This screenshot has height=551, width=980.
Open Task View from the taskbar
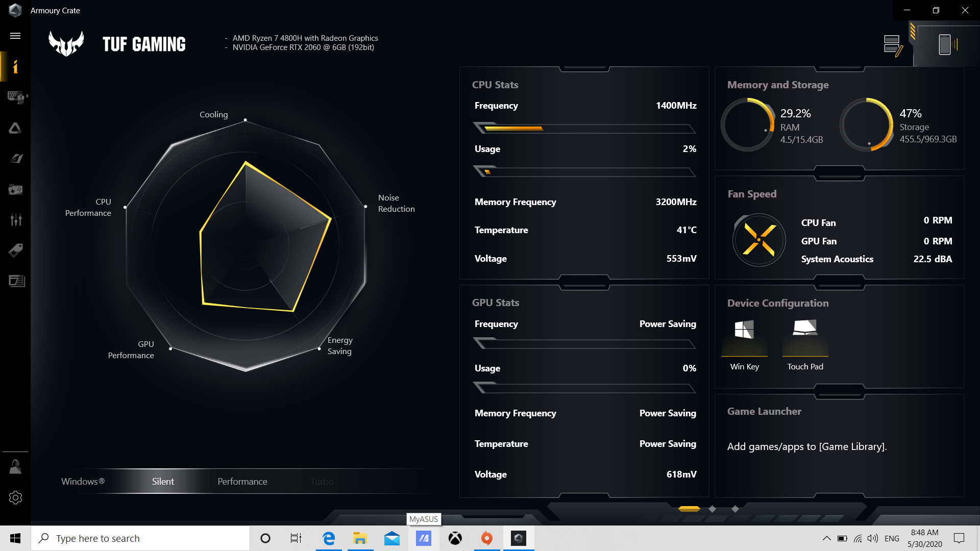click(x=296, y=538)
